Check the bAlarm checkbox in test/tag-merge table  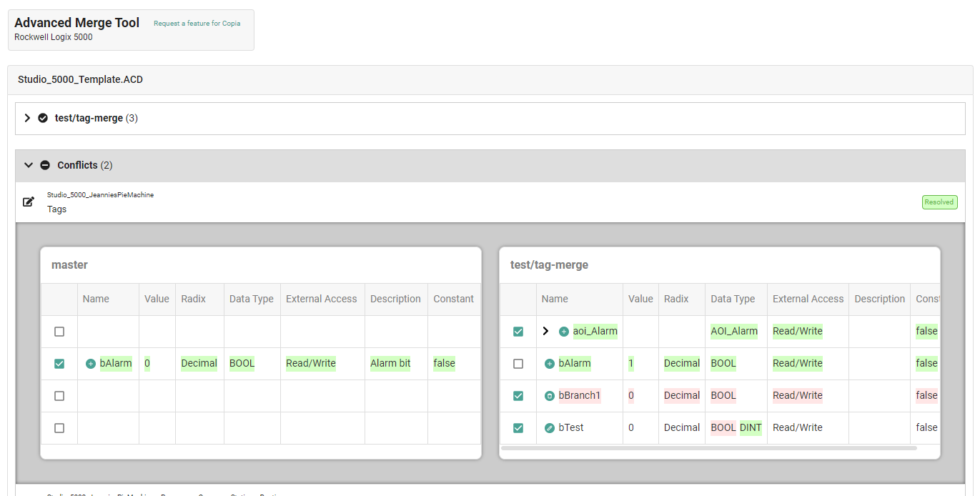coord(518,364)
